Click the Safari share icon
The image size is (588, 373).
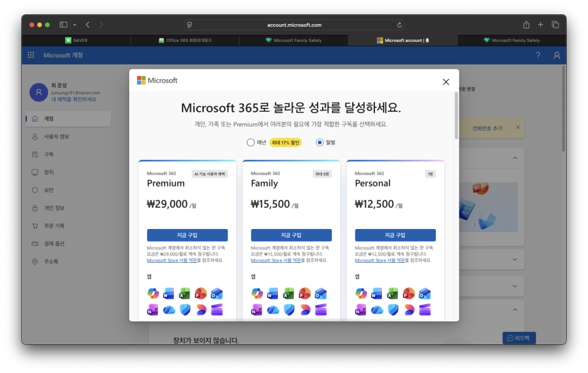tap(526, 25)
